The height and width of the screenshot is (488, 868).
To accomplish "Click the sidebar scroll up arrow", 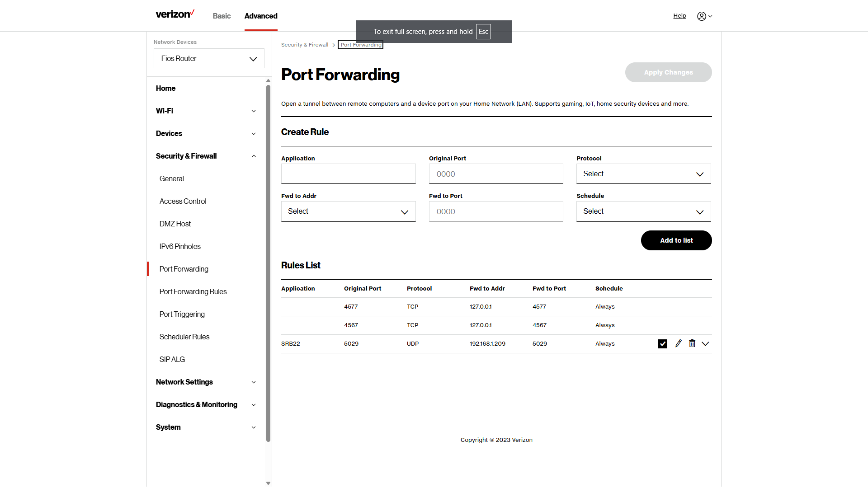I will [268, 81].
